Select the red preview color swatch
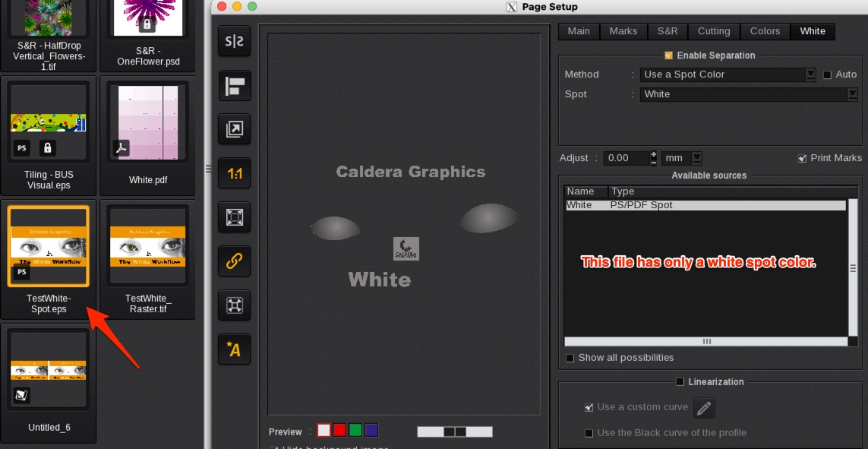The width and height of the screenshot is (868, 449). click(x=339, y=431)
